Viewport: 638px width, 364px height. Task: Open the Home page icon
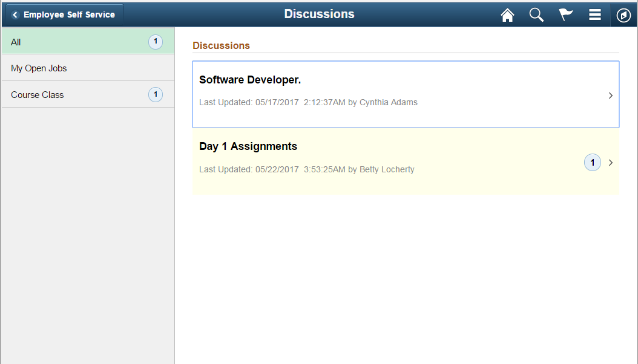click(507, 14)
